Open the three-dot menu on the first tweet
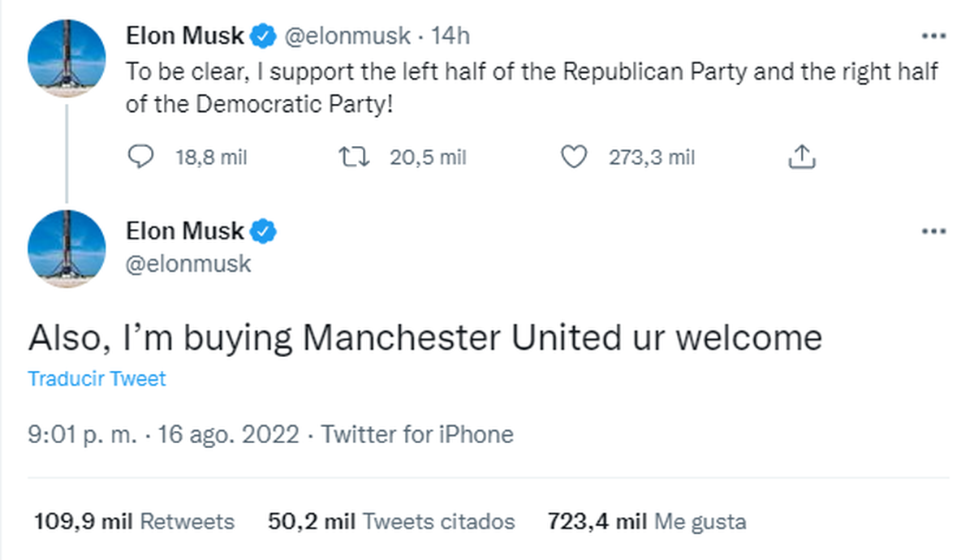 coord(933,35)
